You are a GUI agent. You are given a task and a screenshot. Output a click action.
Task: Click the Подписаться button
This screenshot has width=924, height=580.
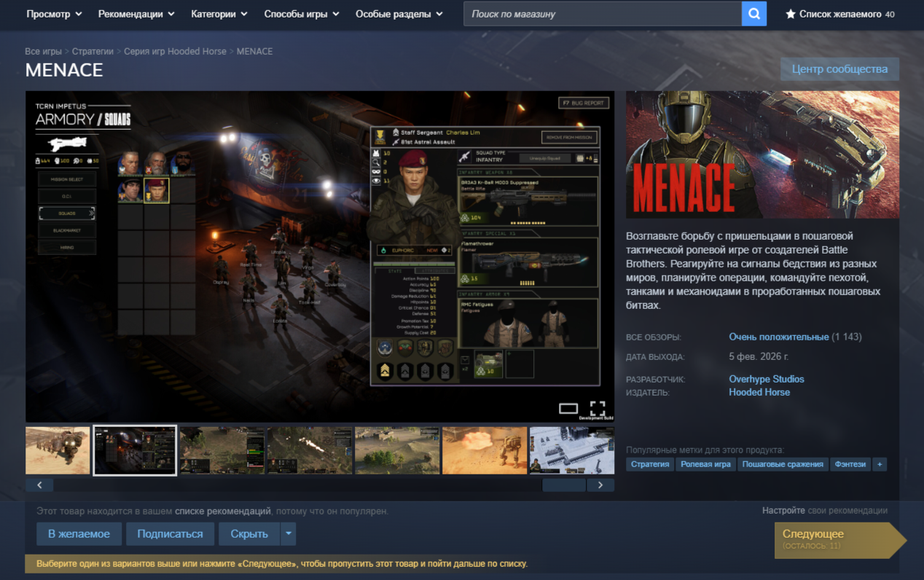coord(170,534)
